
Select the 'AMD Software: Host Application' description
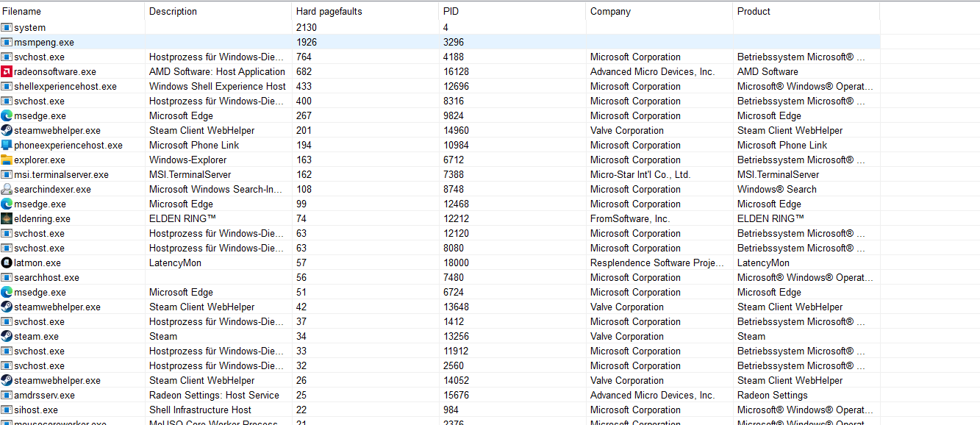tap(217, 71)
